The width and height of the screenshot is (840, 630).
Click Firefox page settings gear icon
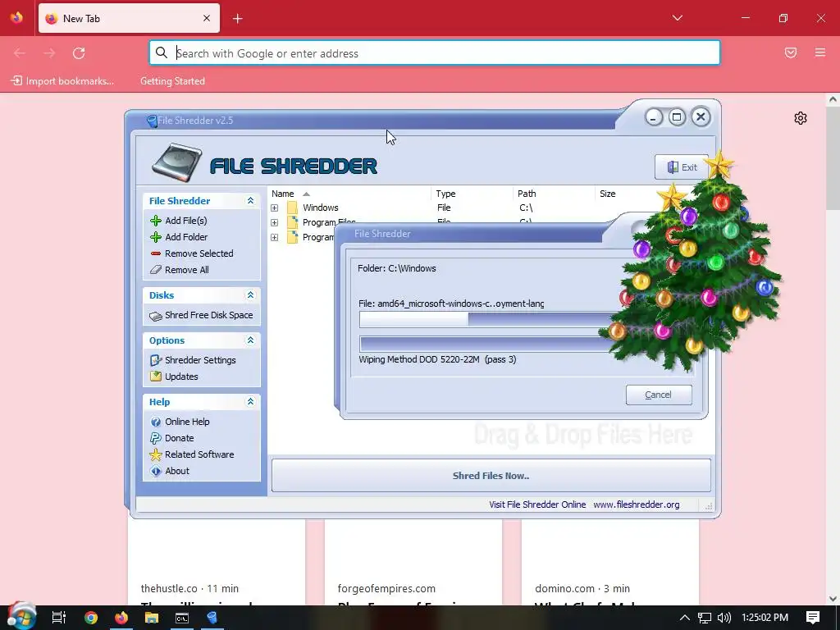(801, 118)
